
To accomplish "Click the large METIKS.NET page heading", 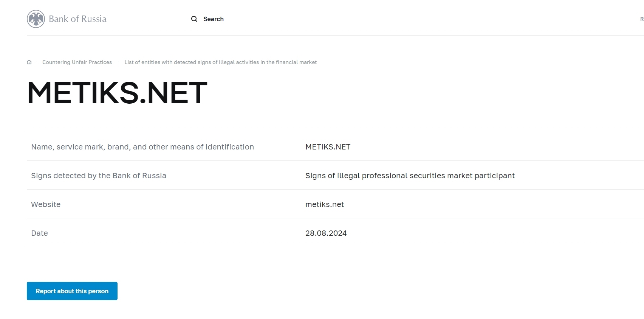I will tap(117, 93).
